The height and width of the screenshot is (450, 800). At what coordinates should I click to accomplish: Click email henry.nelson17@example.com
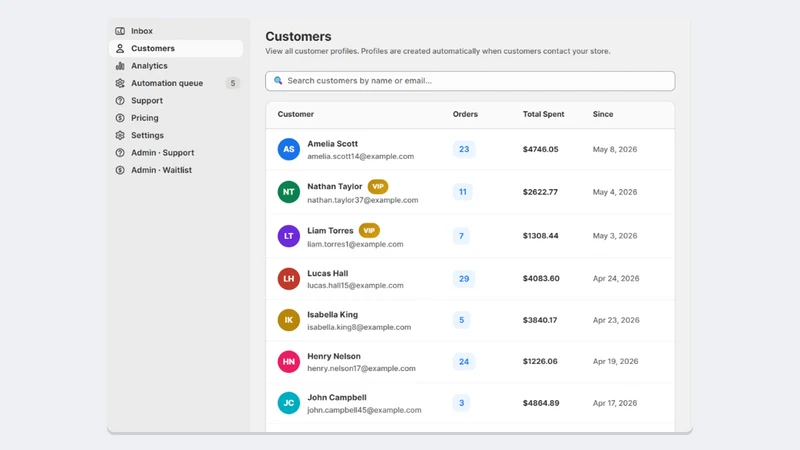pyautogui.click(x=361, y=368)
